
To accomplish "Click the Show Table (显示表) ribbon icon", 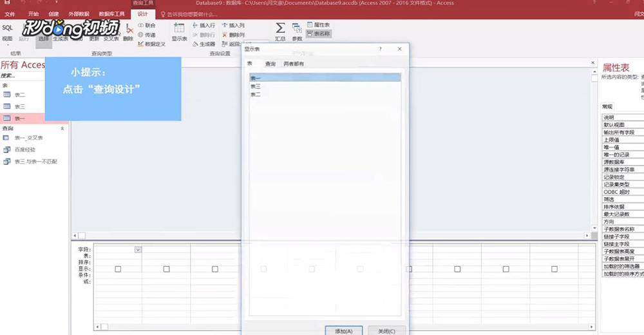I will point(179,32).
